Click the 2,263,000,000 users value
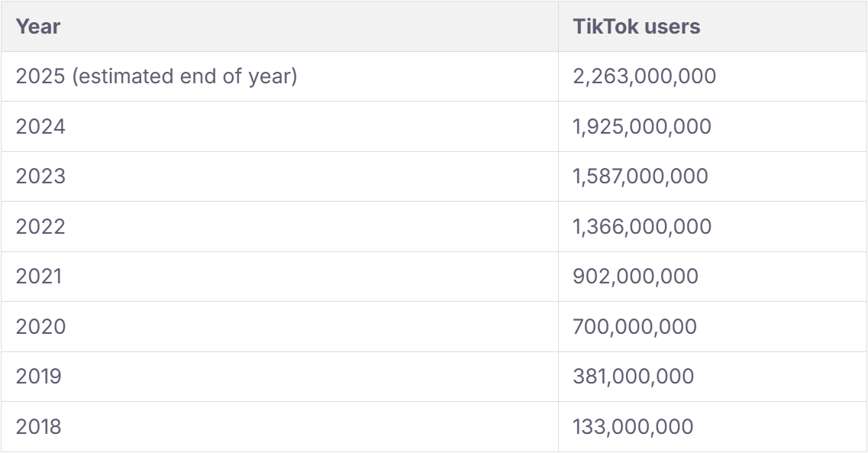 644,76
